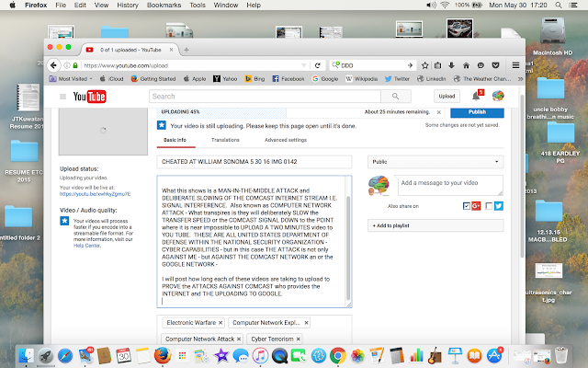Image resolution: width=588 pixels, height=368 pixels.
Task: Open Google Chrome in the Dock
Action: coord(338,355)
